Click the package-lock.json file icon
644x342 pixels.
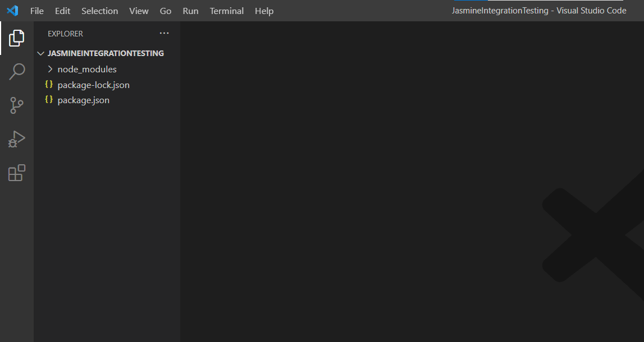(49, 85)
